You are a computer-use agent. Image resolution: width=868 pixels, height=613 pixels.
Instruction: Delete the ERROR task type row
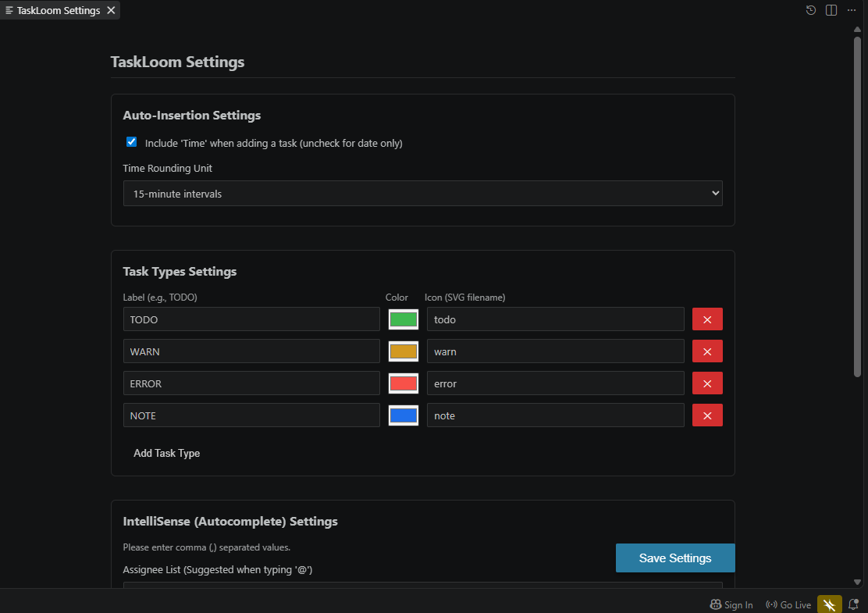click(x=707, y=383)
